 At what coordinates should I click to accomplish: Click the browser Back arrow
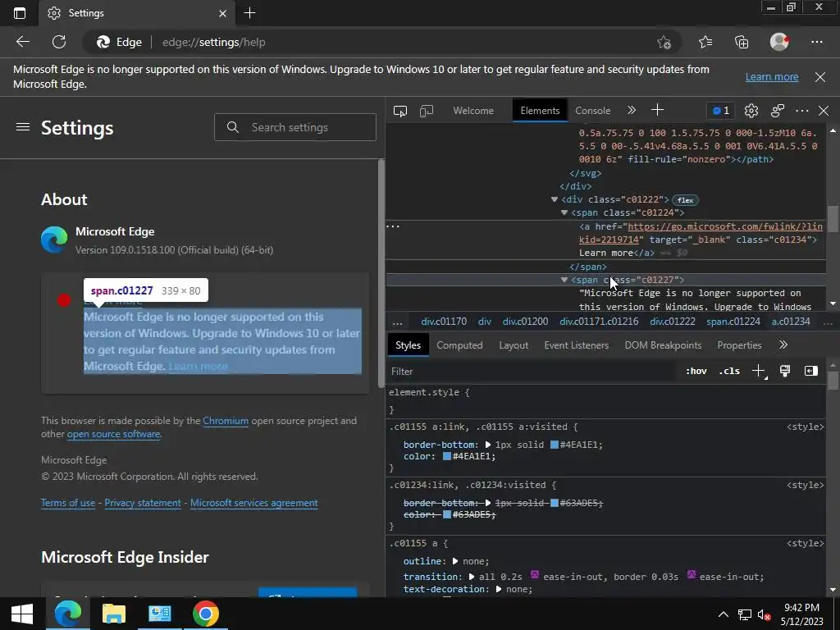click(x=22, y=42)
